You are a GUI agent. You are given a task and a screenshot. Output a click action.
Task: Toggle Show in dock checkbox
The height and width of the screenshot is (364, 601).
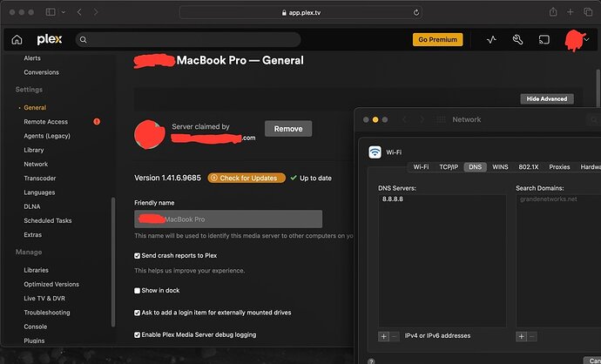[138, 291]
